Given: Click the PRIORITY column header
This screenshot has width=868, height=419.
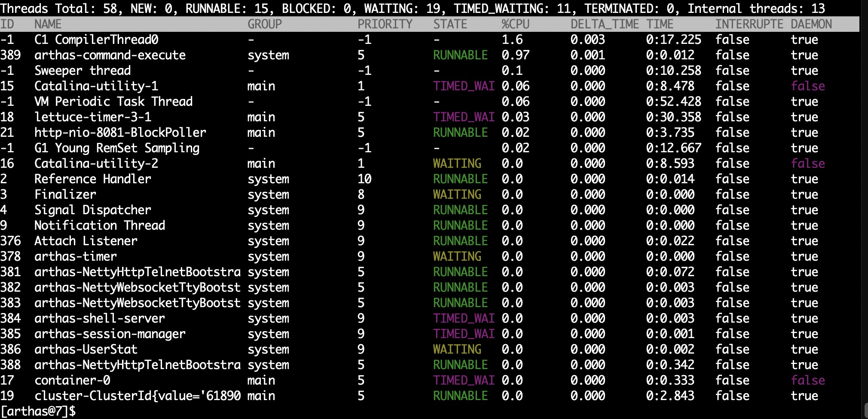Looking at the screenshot, I should pos(385,24).
